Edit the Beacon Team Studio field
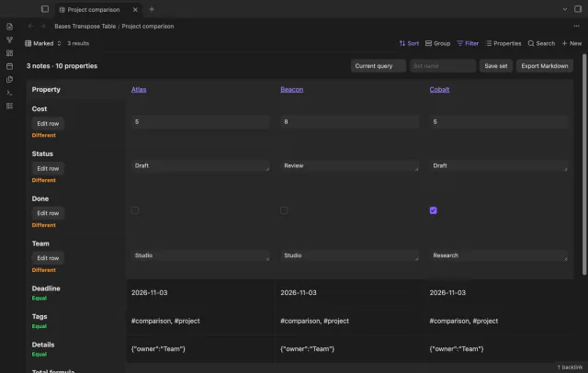The height and width of the screenshot is (373, 588). [x=349, y=255]
